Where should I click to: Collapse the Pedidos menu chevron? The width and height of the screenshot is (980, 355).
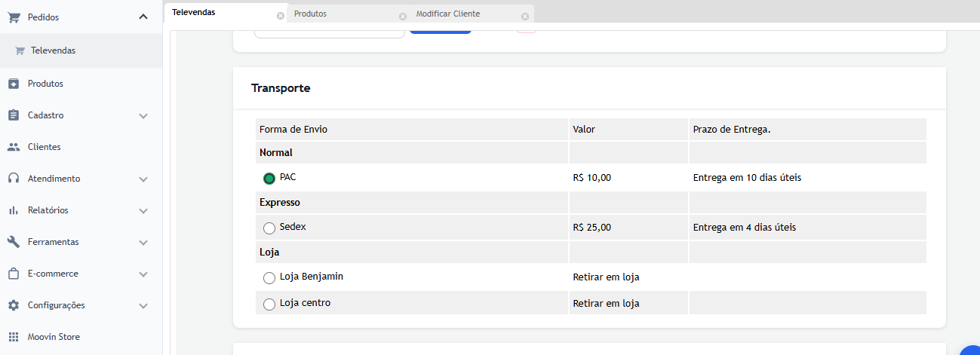[x=143, y=17]
